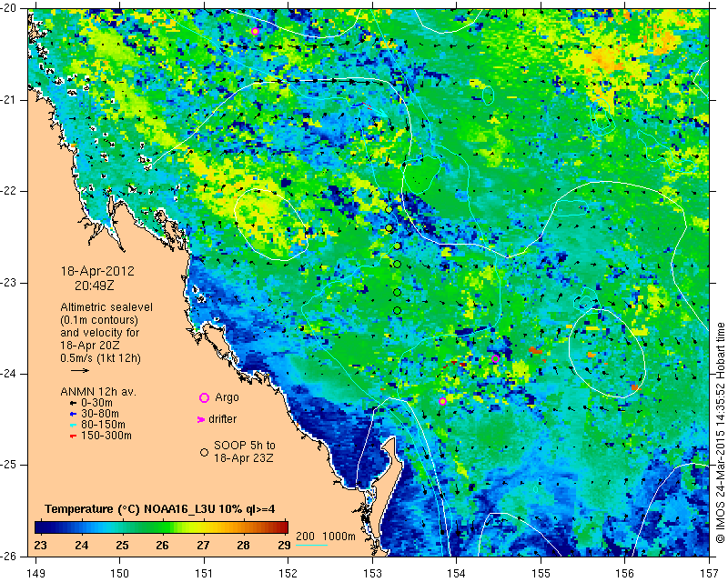728x582 pixels.
Task: Click the cyan 200m contour legend line
Action: pos(311,545)
